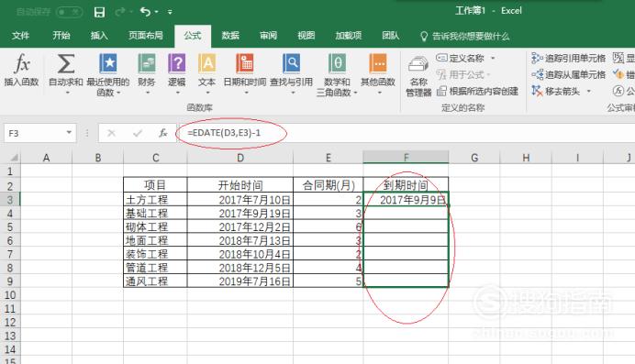The height and width of the screenshot is (364, 635).
Task: Click the Insert Function fx icon
Action: (21, 65)
